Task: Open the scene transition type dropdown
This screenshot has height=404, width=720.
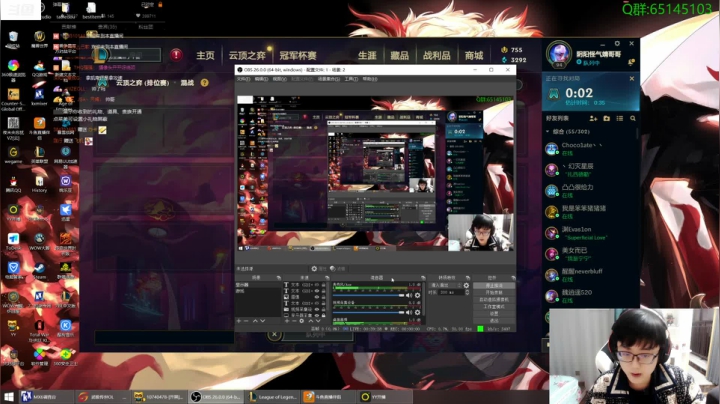Action: pyautogui.click(x=444, y=285)
